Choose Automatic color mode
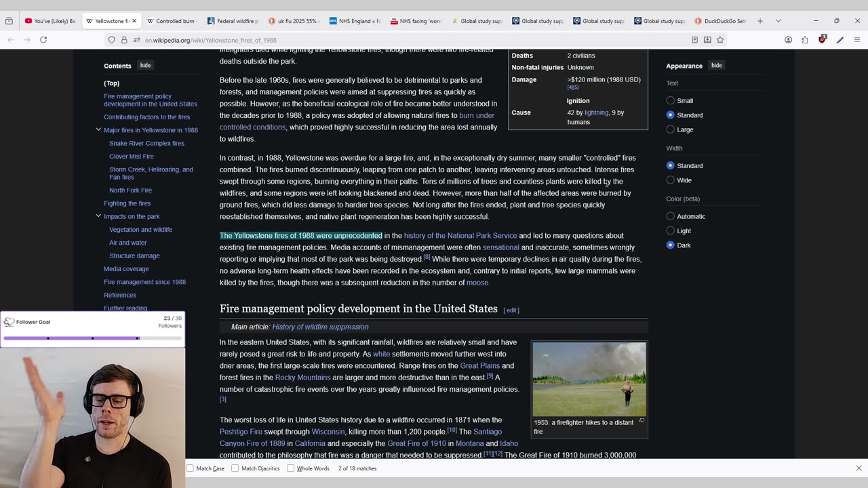Image resolution: width=868 pixels, height=488 pixels. [x=671, y=216]
